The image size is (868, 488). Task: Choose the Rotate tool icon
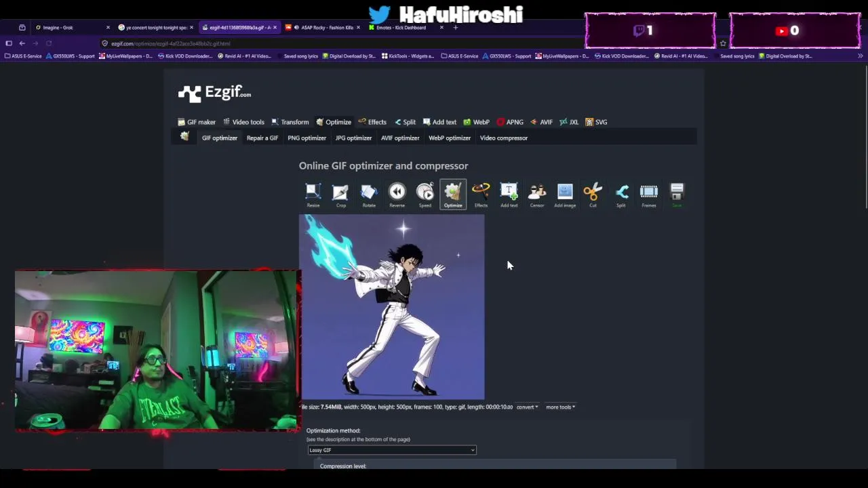pos(369,195)
